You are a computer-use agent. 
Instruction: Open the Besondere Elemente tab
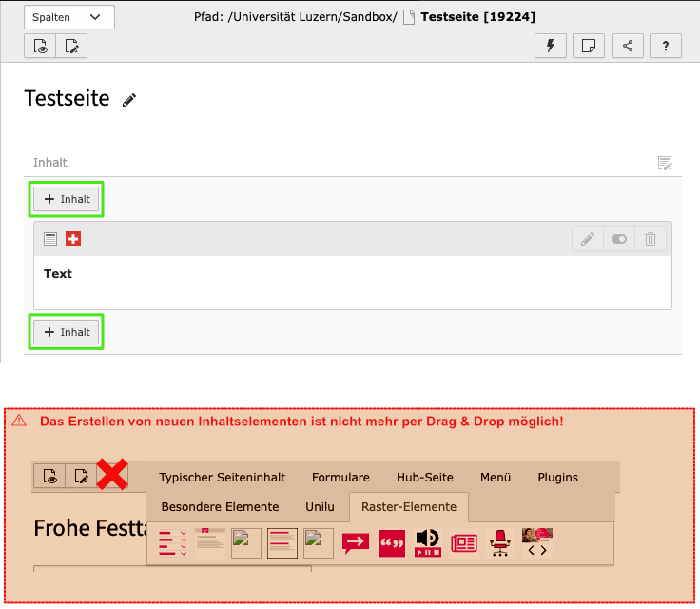click(220, 506)
